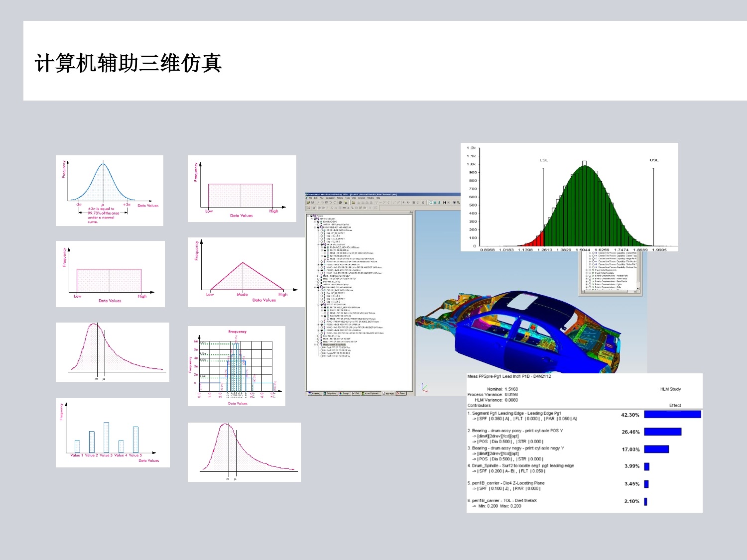Click the skip-to-next playback icon
The width and height of the screenshot is (747, 560).
click(449, 203)
